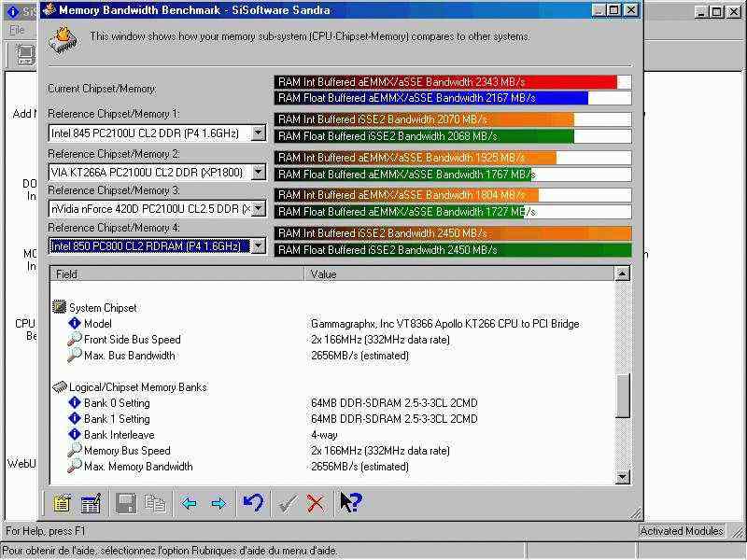
Task: Click the Field column header
Action: click(176, 273)
